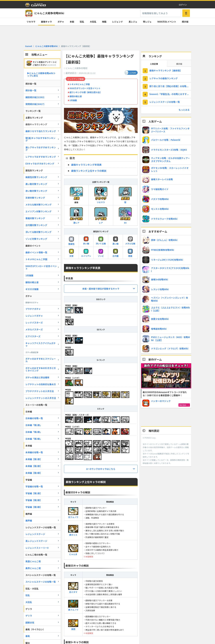Select the 悪魔 attribute icon
This screenshot has height=644, width=215.
130,251
